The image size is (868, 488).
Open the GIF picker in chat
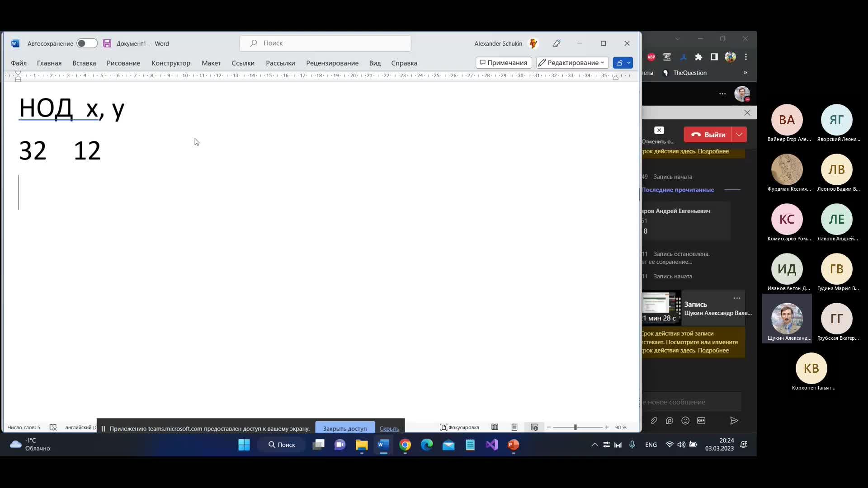point(701,421)
